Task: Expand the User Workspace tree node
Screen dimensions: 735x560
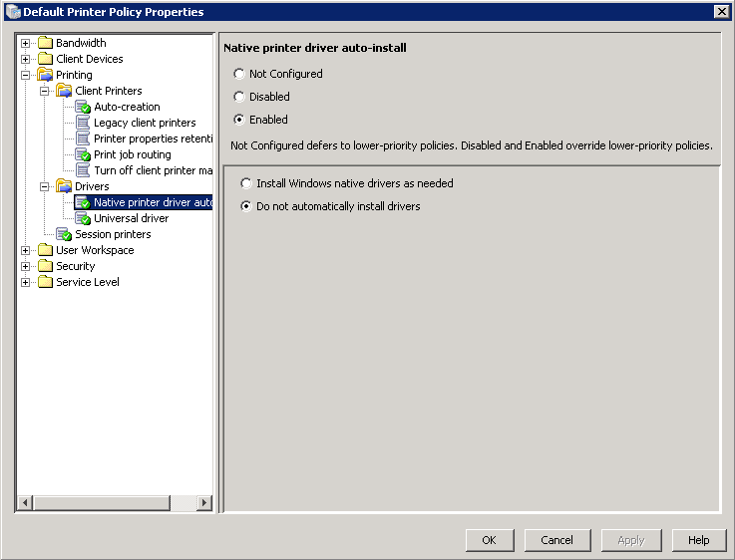Action: pos(25,250)
